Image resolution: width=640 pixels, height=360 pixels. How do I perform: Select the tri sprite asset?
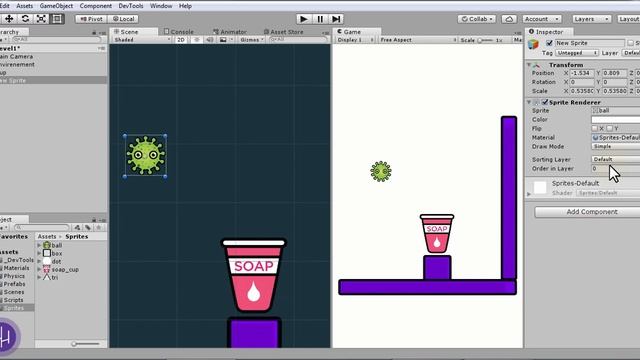[51, 277]
